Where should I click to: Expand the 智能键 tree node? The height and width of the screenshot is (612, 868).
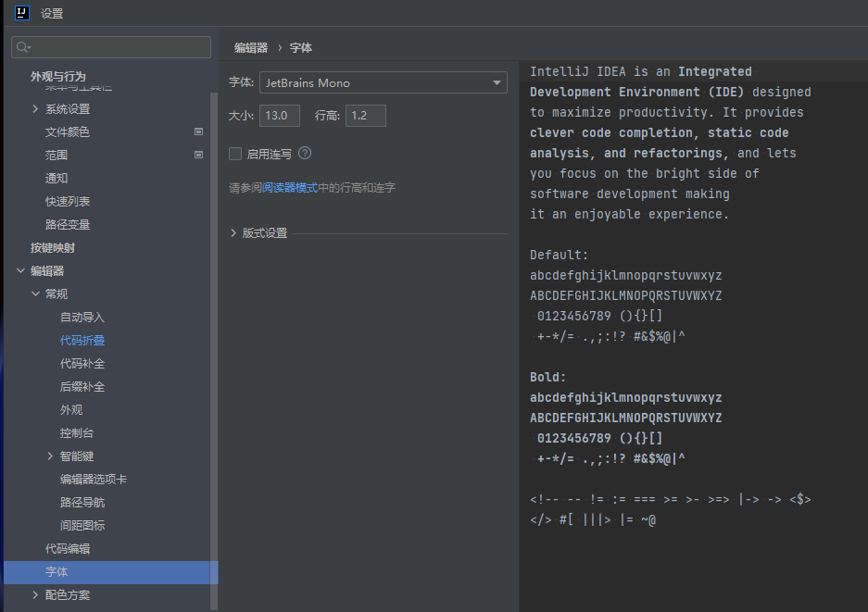click(x=50, y=456)
